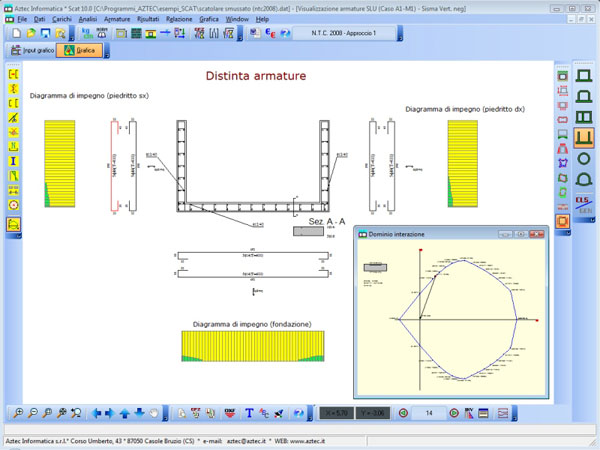Expand the bottom-right toolbar overflow arrow

pyautogui.click(x=515, y=413)
